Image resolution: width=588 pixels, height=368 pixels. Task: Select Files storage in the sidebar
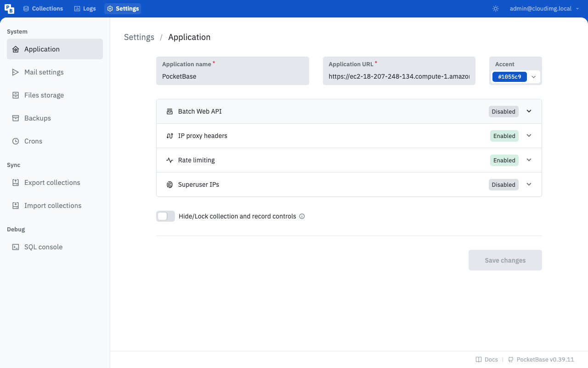click(55, 95)
